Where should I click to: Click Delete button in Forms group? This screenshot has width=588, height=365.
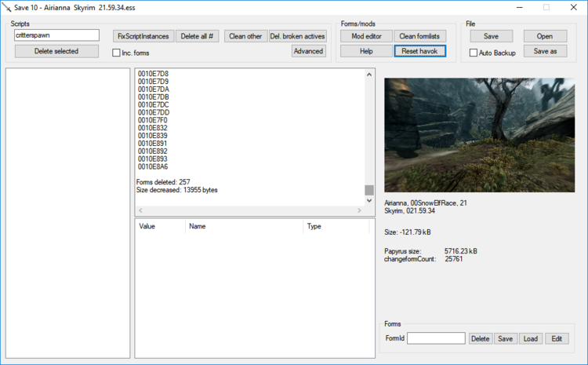pos(480,339)
